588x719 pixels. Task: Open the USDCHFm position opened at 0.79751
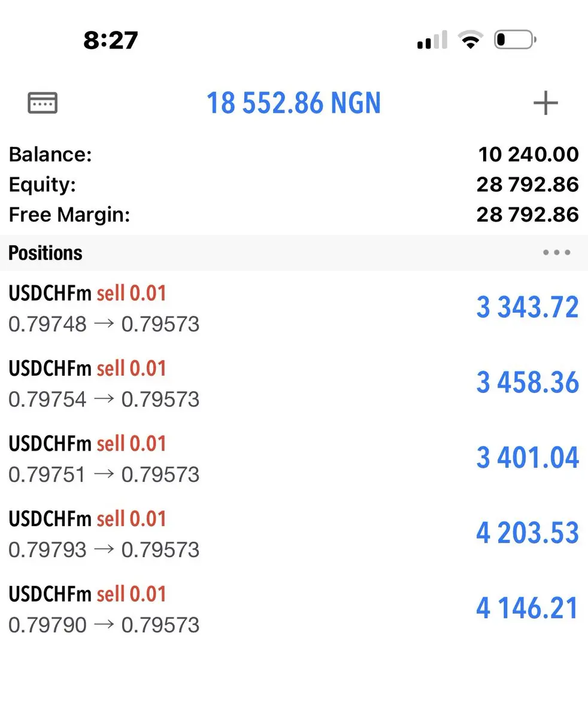tap(294, 459)
